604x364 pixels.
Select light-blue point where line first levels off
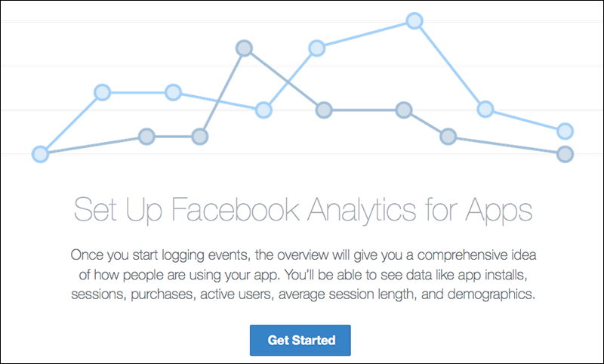coord(102,92)
